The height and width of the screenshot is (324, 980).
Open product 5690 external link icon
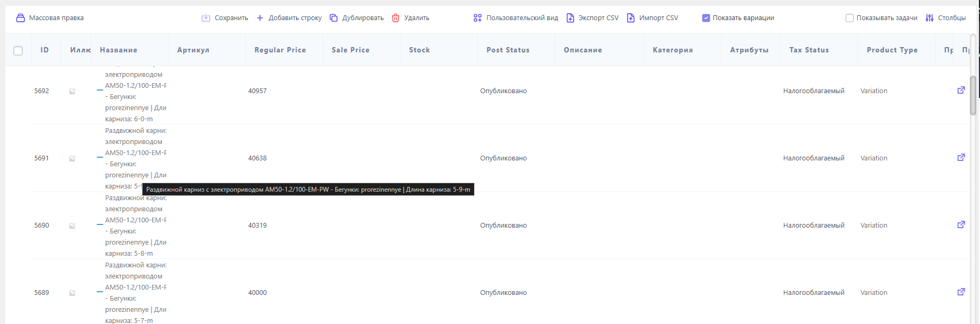pos(961,225)
